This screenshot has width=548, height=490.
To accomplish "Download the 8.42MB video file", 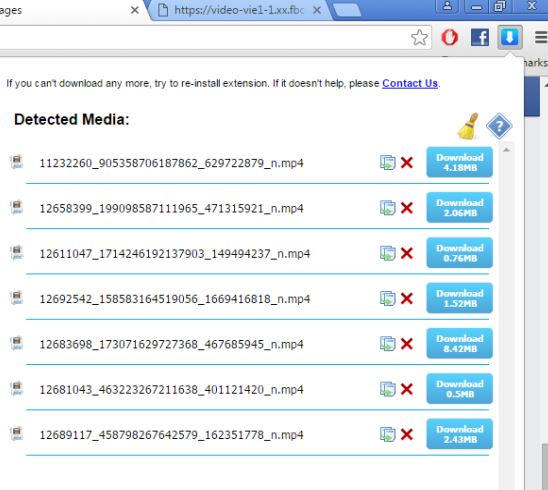I will click(460, 344).
